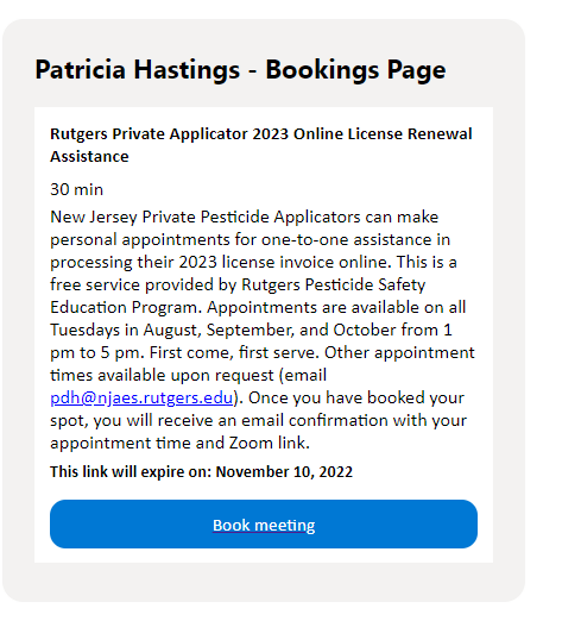
Task: Click the phrase times available upon request
Action: click(x=162, y=375)
